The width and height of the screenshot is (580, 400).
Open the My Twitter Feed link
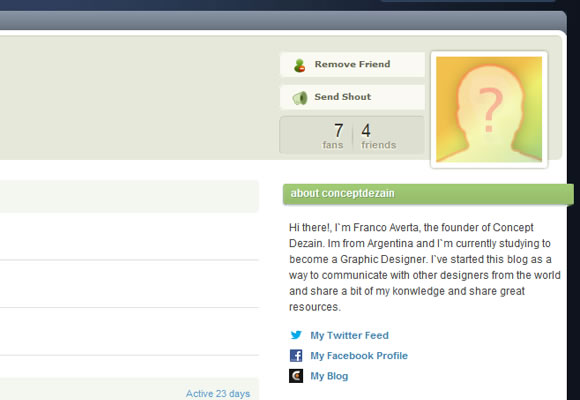point(349,335)
